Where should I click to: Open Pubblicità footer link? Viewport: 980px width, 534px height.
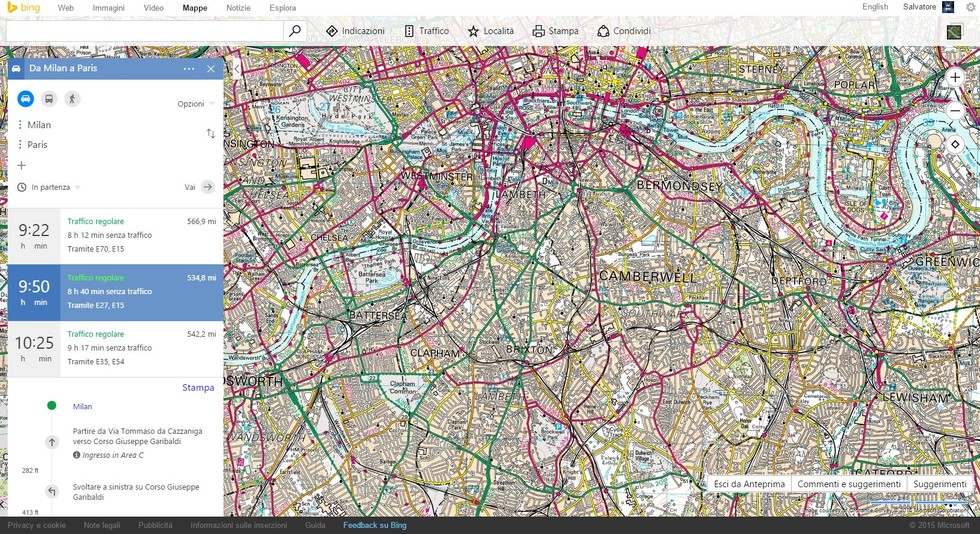155,525
